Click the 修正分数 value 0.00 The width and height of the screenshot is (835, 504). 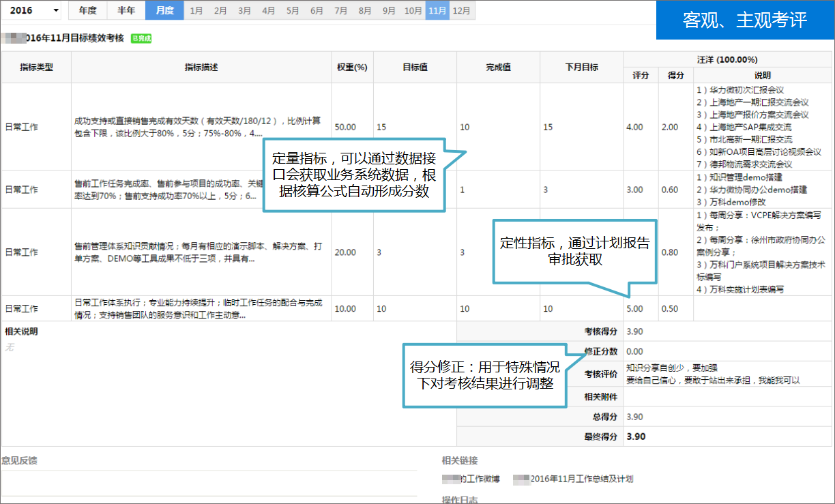tap(634, 351)
